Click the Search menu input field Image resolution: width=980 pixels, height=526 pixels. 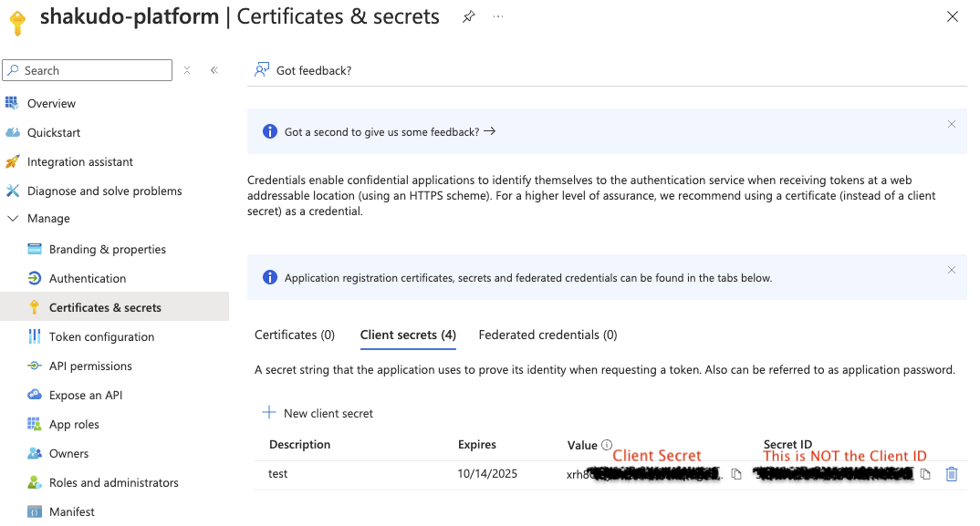[88, 70]
